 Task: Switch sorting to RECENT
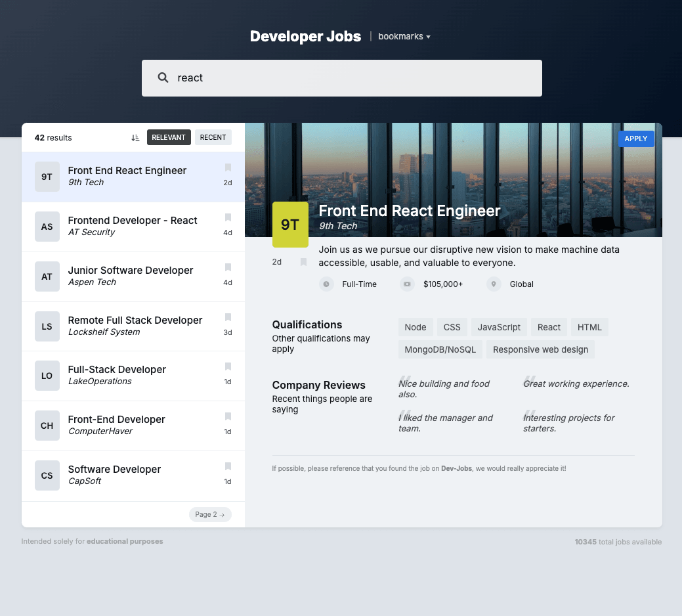point(213,137)
